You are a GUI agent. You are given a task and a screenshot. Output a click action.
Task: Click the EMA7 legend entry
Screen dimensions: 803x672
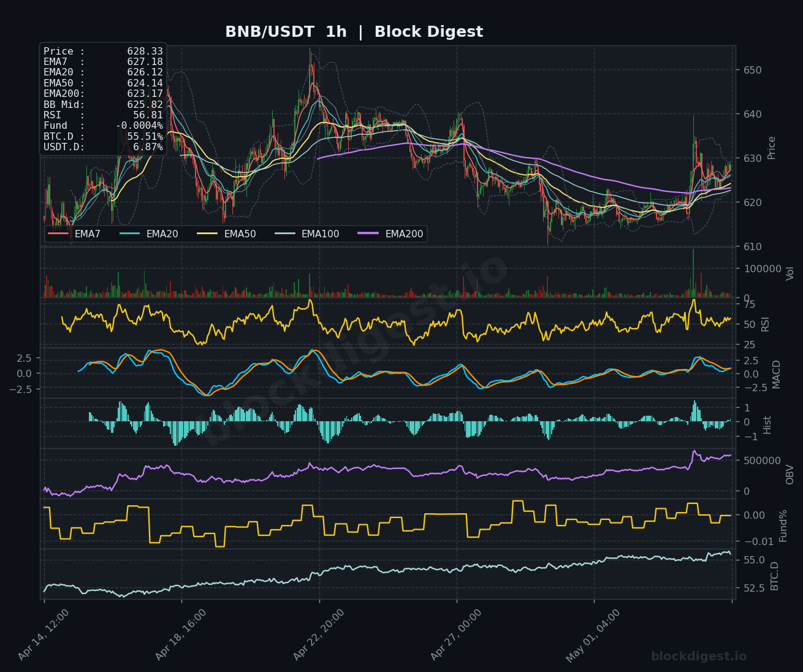click(74, 234)
